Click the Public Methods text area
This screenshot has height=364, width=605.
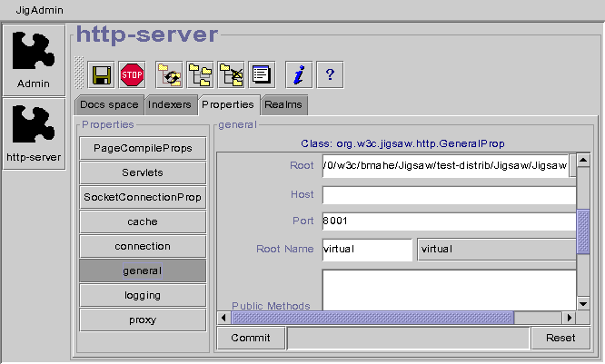coord(450,290)
